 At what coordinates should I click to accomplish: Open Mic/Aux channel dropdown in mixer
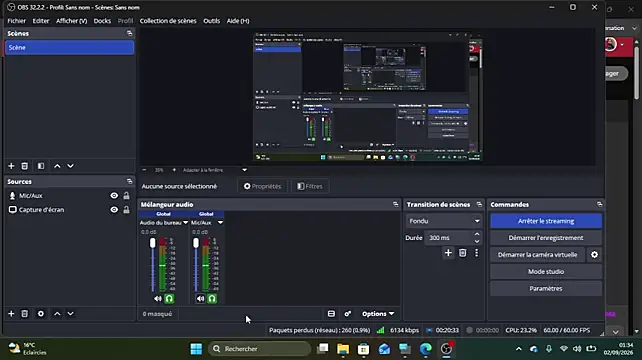(220, 222)
